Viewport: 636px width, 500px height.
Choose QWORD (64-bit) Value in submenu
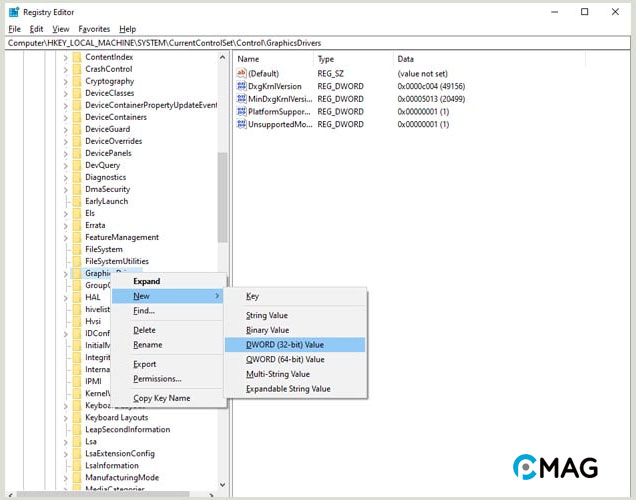click(x=295, y=359)
